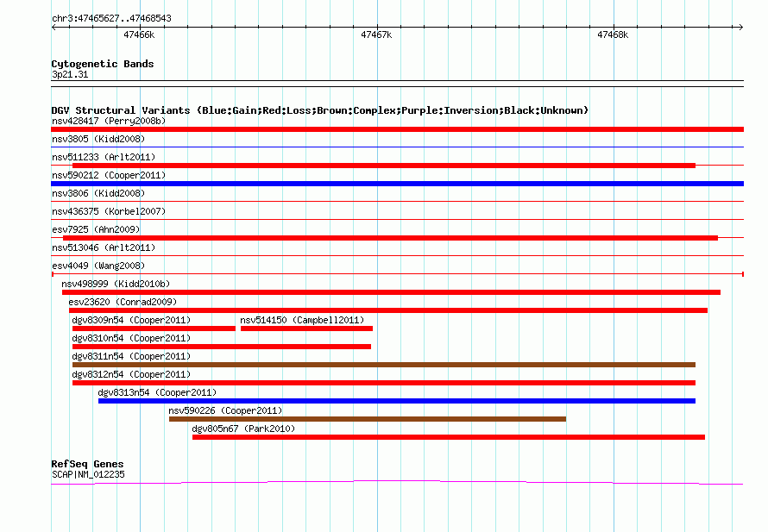Image resolution: width=768 pixels, height=532 pixels.
Task: Click the esv7925 (Ahn2009) label
Action: pos(96,229)
